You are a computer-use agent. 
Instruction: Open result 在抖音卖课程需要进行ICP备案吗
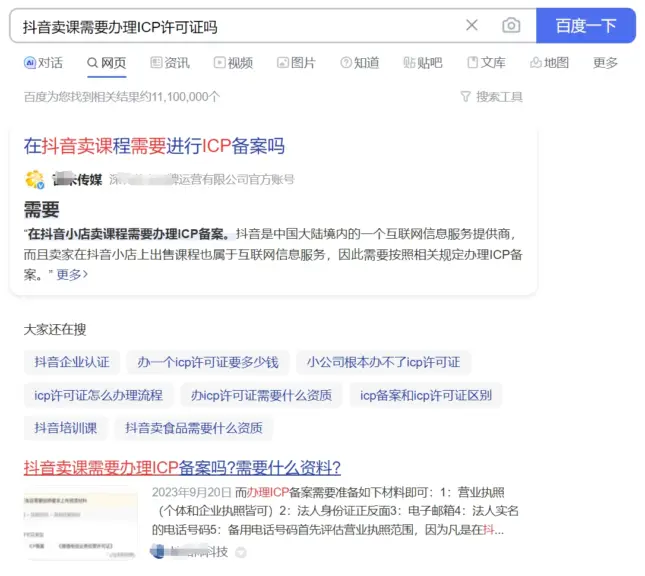(x=154, y=146)
